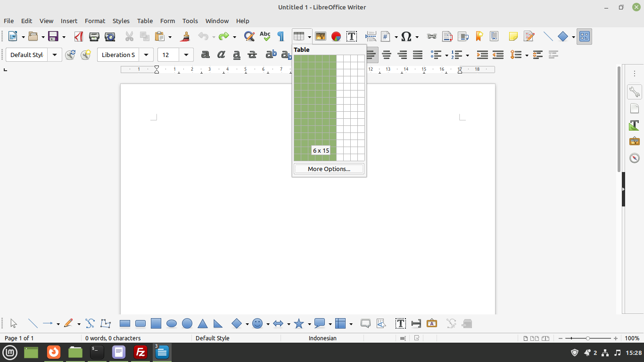
Task: Expand Paste options dropdown arrow
Action: (x=170, y=37)
